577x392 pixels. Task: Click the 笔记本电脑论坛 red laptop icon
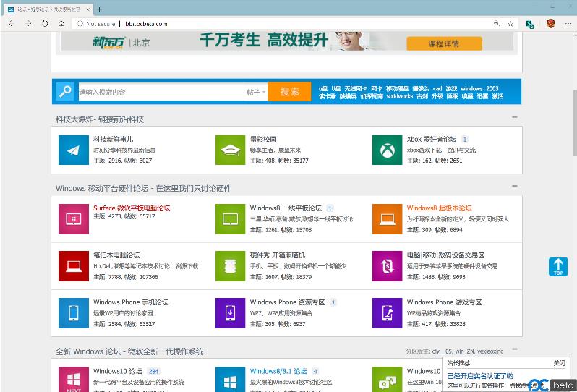(x=73, y=265)
